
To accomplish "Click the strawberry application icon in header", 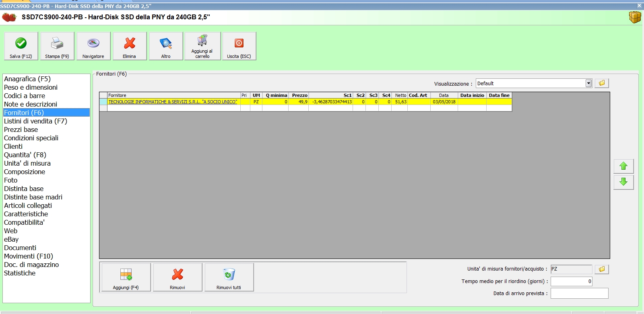I will pyautogui.click(x=9, y=17).
